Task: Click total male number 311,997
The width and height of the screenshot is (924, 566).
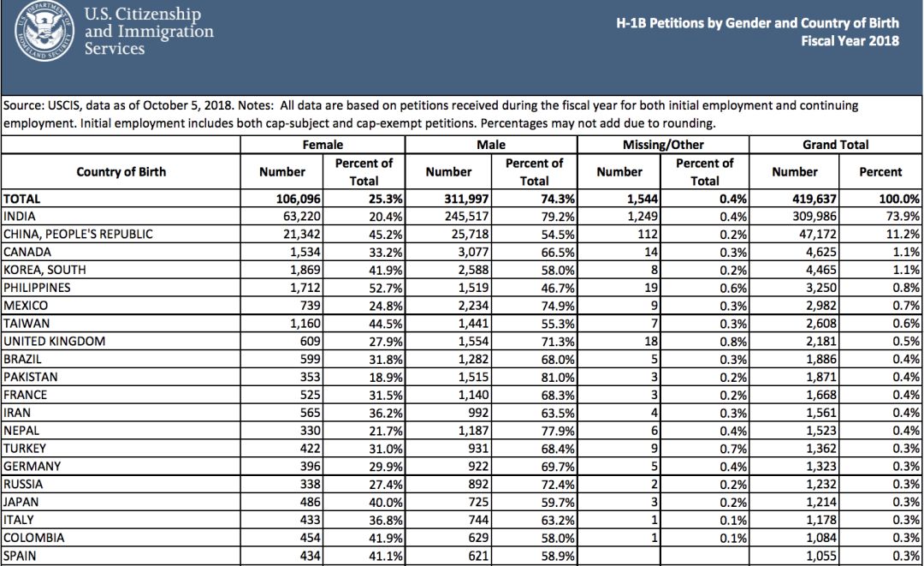Action: click(467, 200)
